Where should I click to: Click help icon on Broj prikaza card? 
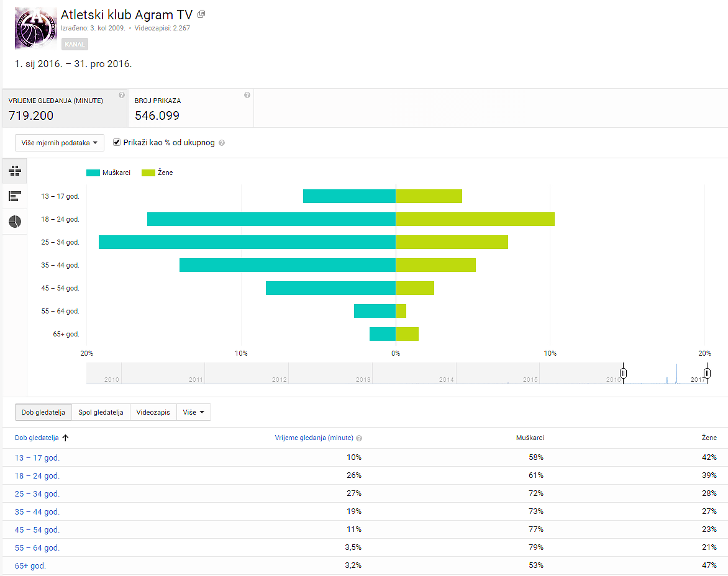pos(247,95)
